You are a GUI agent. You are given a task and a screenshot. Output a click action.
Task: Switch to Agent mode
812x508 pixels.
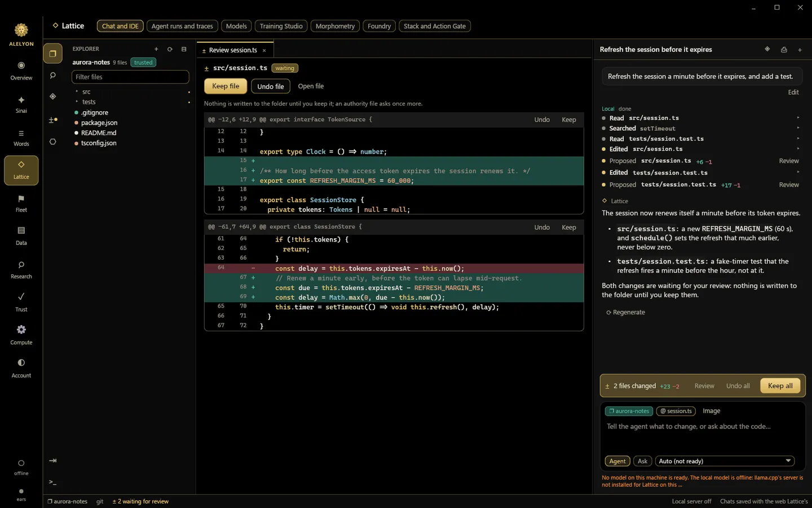tap(617, 461)
